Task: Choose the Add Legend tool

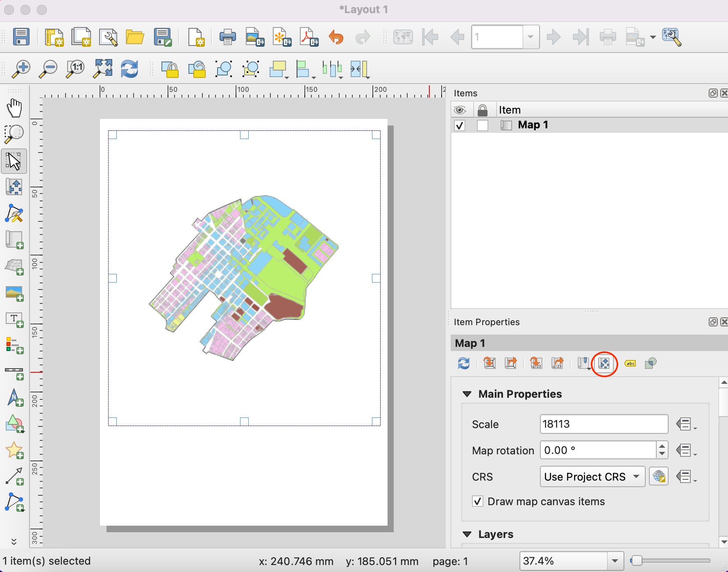Action: click(x=14, y=346)
